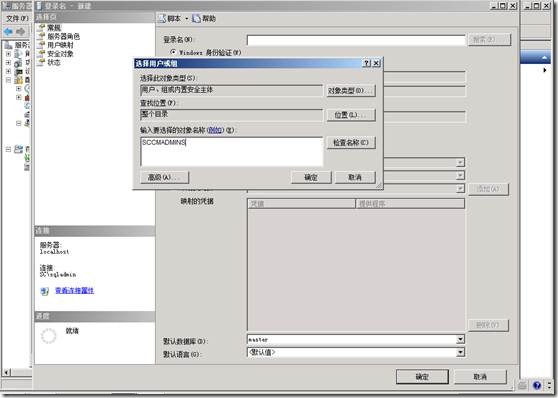This screenshot has width=558, height=398.
Task: Select the 状态 page icon
Action: 42,62
